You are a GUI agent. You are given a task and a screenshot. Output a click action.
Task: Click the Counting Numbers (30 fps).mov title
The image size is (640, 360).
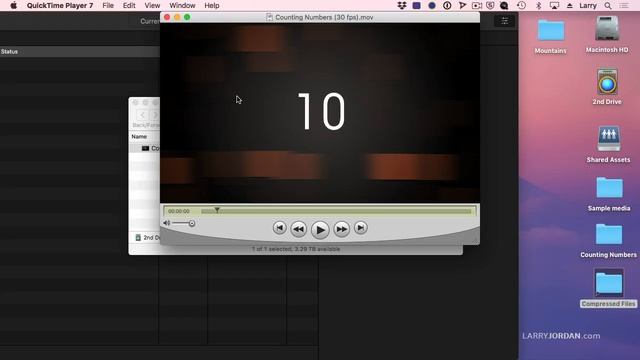(324, 17)
